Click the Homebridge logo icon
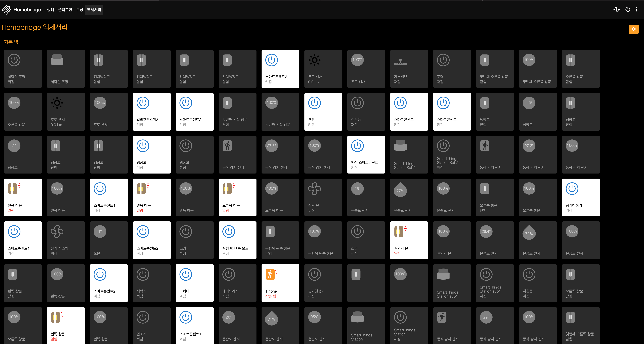 click(6, 10)
